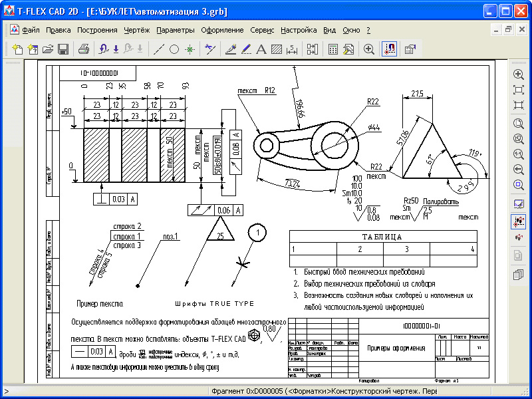
Task: Click the magnifier zoom icon in the top toolbar
Action: (369, 49)
